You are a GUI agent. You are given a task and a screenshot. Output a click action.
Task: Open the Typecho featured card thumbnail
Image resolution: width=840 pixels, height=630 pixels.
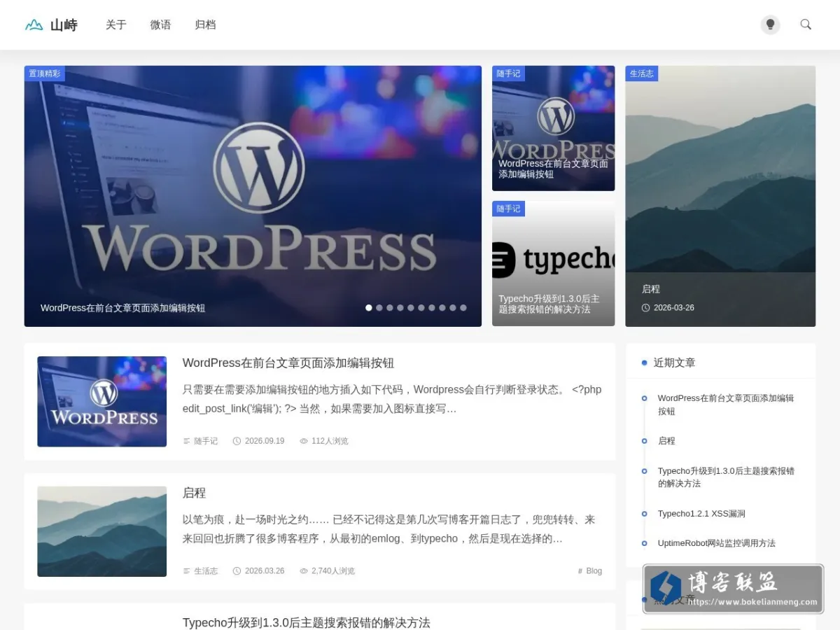click(553, 264)
